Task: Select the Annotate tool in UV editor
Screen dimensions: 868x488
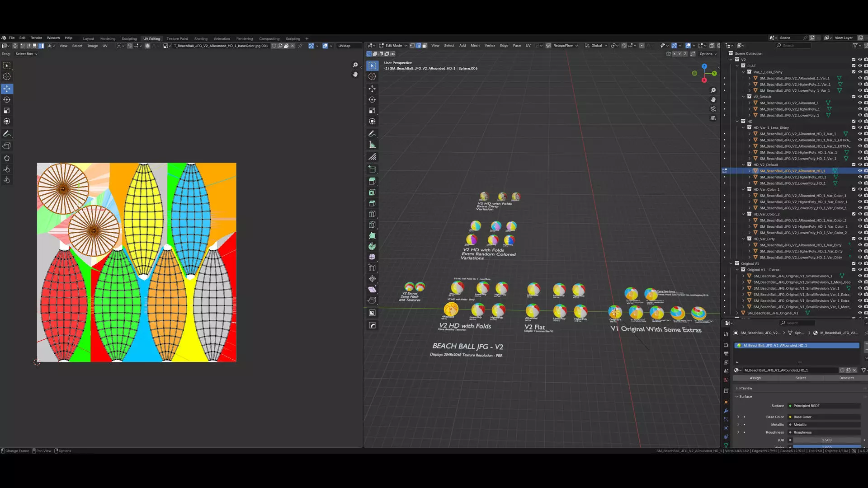Action: (7, 134)
